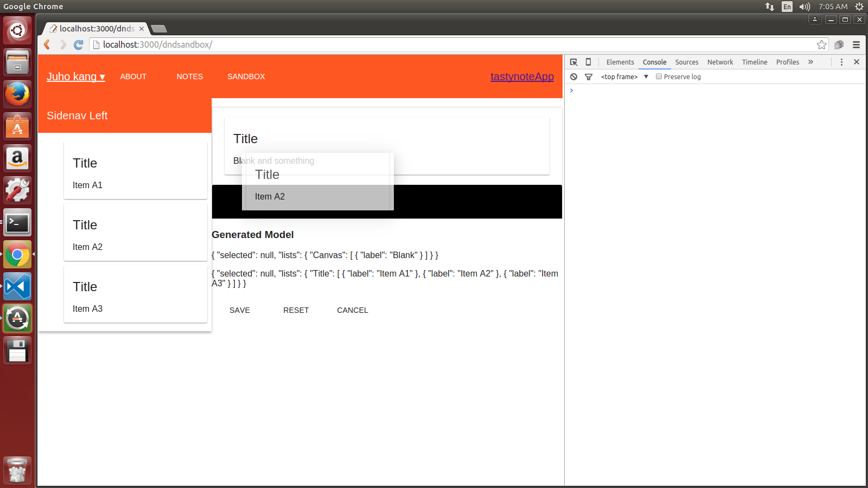868x488 pixels.
Task: Open the Amazon launcher icon
Action: 17,158
